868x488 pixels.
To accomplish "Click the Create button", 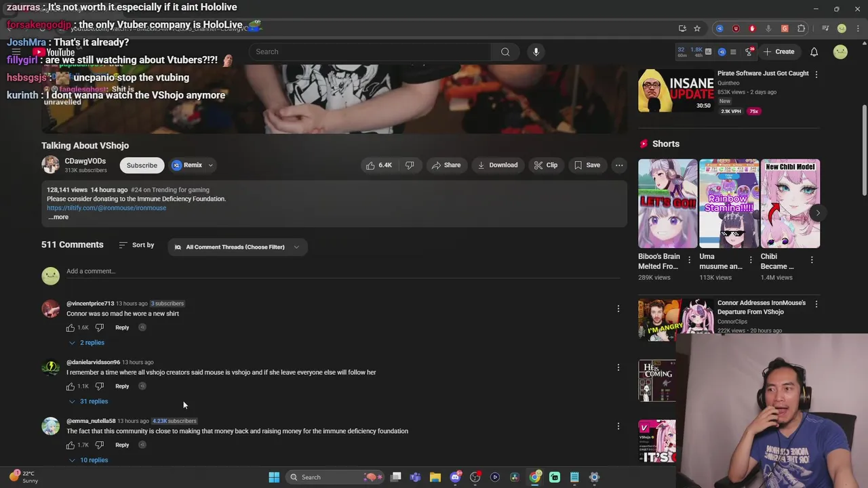I will (778, 52).
